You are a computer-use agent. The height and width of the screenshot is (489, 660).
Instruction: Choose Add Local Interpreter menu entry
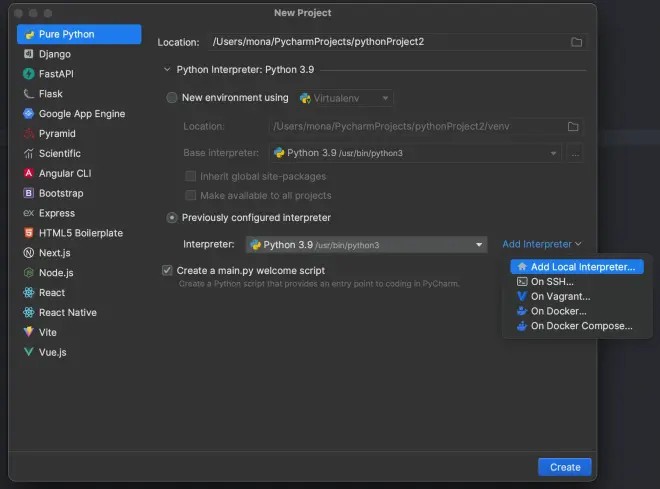577,267
